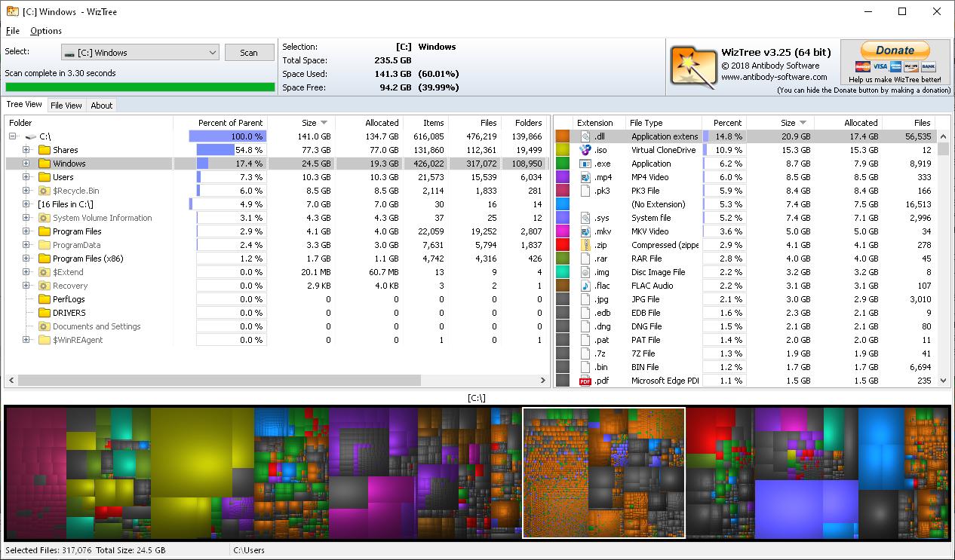Expand the $WinREAgent node

click(26, 340)
